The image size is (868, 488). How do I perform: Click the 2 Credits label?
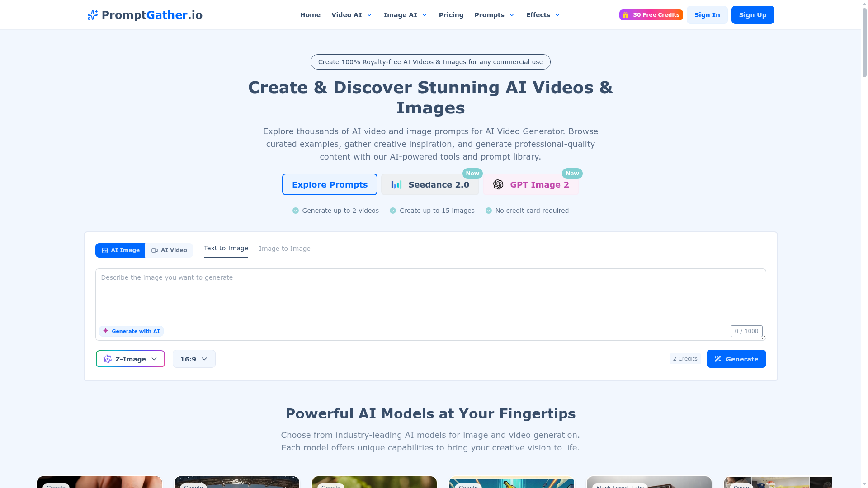point(685,359)
